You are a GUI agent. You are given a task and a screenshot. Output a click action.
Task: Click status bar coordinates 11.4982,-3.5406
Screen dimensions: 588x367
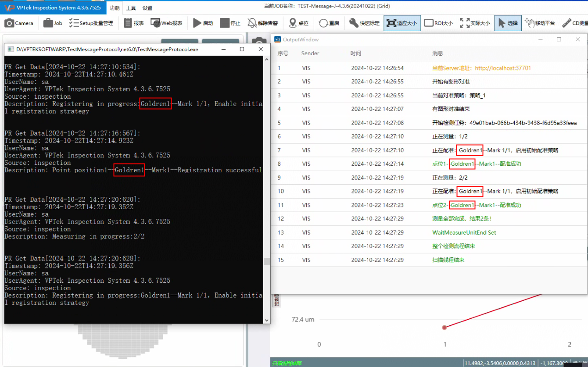coord(500,363)
